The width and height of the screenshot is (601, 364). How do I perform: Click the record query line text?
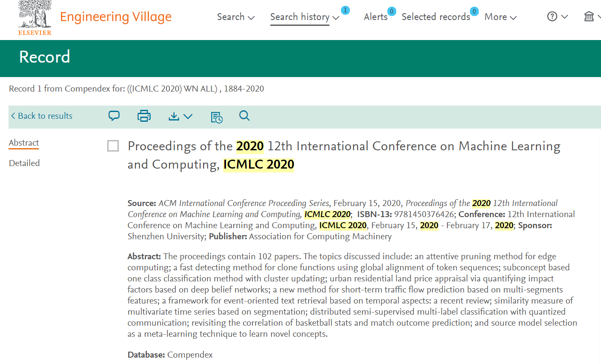137,89
